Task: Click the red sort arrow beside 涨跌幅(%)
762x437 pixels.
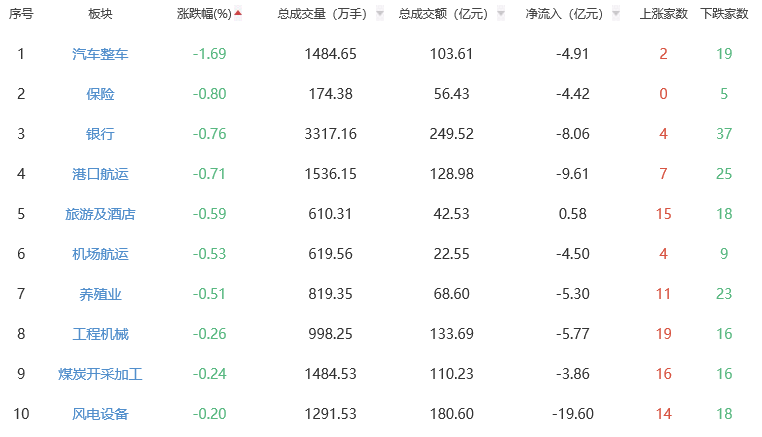Action: pos(238,13)
